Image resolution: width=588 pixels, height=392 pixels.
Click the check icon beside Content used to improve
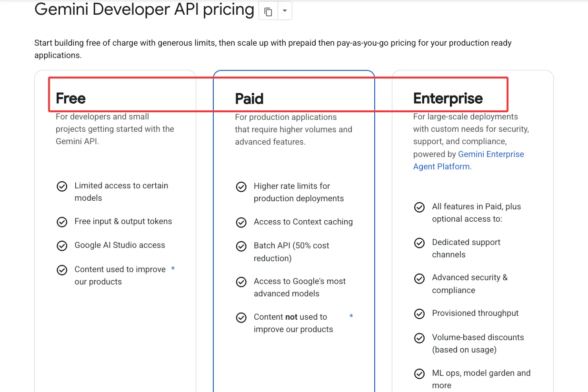click(62, 270)
